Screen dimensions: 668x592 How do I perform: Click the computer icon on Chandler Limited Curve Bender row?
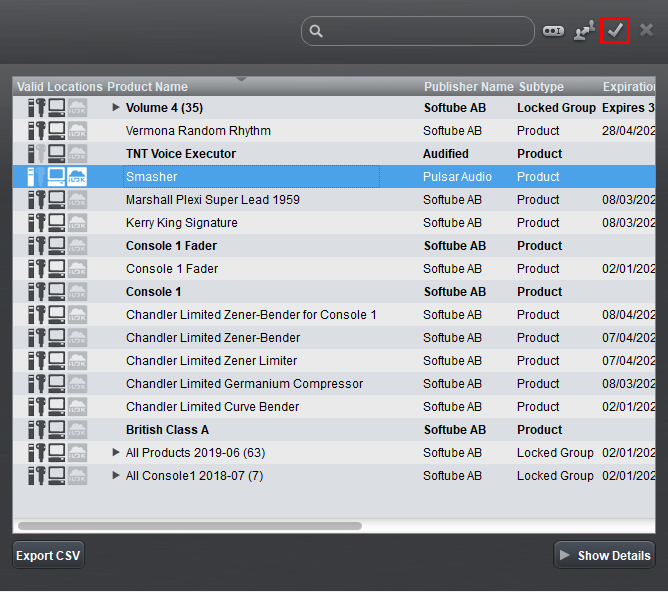pyautogui.click(x=56, y=406)
